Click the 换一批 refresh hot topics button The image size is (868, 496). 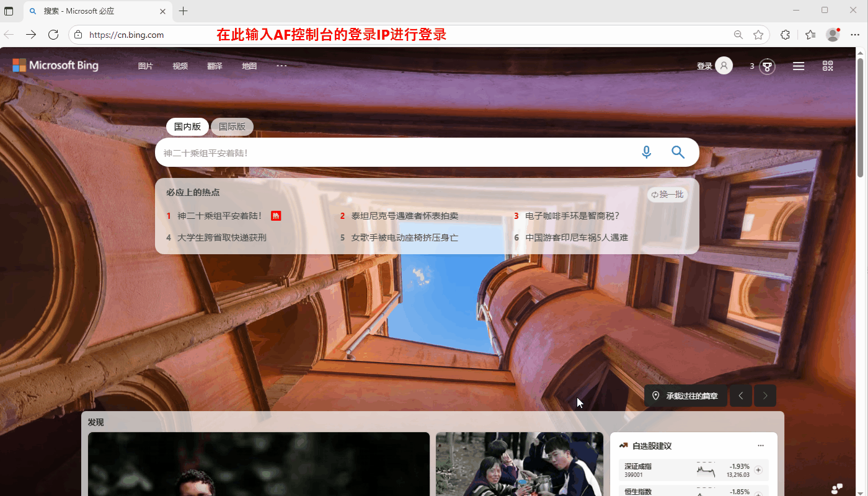(667, 195)
